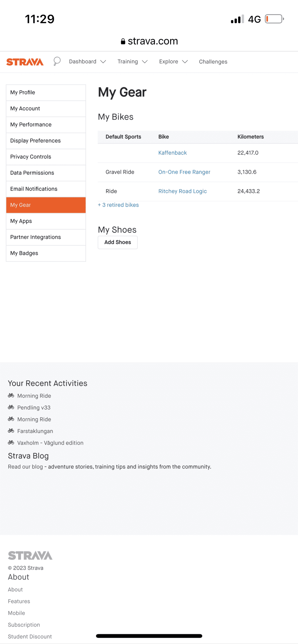
Task: Tap the battery indicator in status bar
Action: pos(274,19)
